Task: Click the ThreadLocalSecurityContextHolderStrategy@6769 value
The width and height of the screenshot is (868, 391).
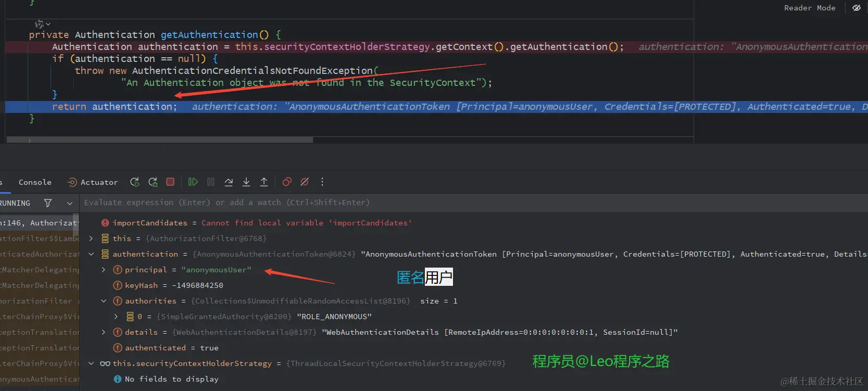Action: point(396,363)
